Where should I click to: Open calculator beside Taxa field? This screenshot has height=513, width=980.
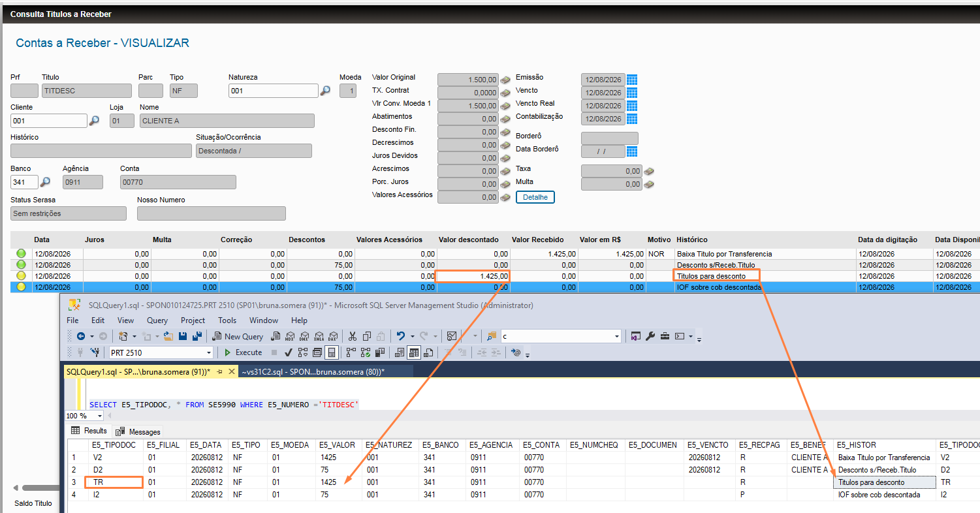pyautogui.click(x=649, y=171)
